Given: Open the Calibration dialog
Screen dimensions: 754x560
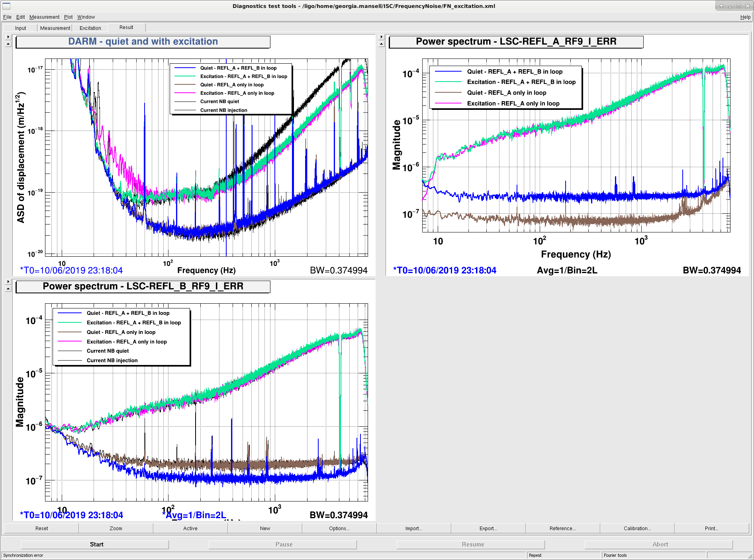Looking at the screenshot, I should point(637,529).
